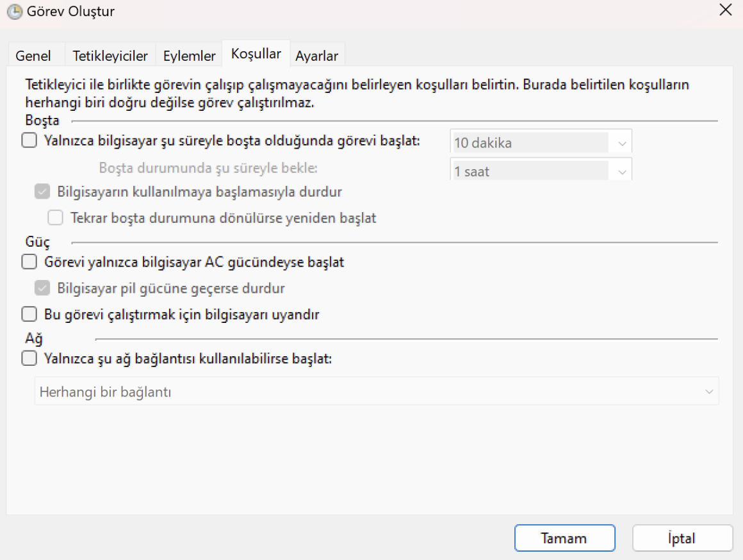
Task: Close the Görev Oluştur dialog
Action: 726,10
